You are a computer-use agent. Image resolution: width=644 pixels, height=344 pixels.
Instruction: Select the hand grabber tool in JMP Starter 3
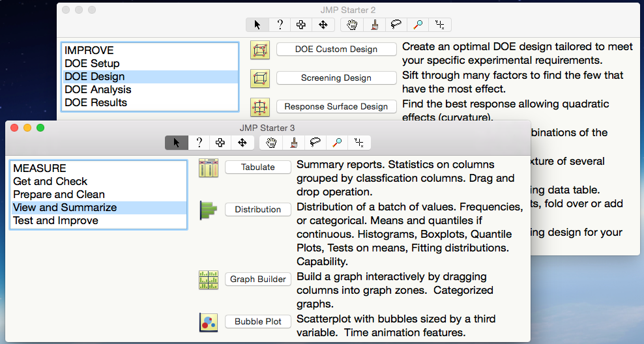(x=272, y=143)
